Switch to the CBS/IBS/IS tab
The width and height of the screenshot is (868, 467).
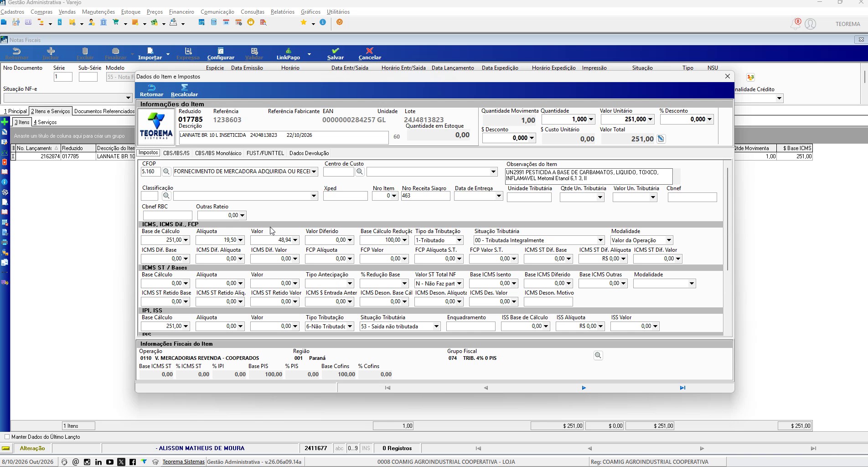pyautogui.click(x=176, y=153)
